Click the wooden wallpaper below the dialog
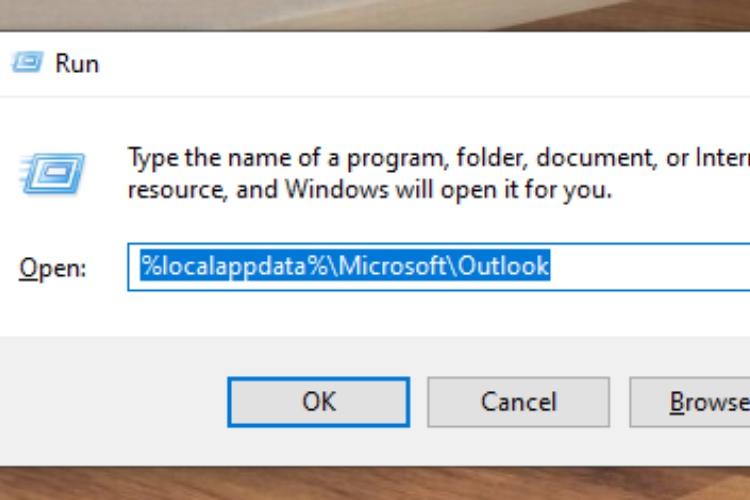750x500 pixels. click(x=375, y=484)
